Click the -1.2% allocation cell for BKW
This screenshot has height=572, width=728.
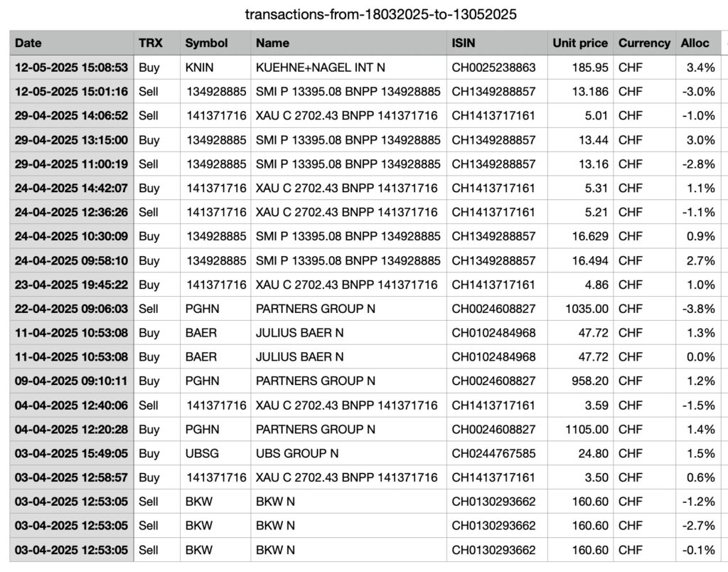point(698,502)
